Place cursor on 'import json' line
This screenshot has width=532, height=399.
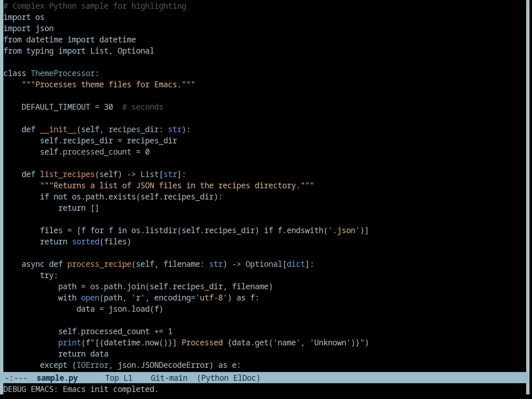(28, 28)
